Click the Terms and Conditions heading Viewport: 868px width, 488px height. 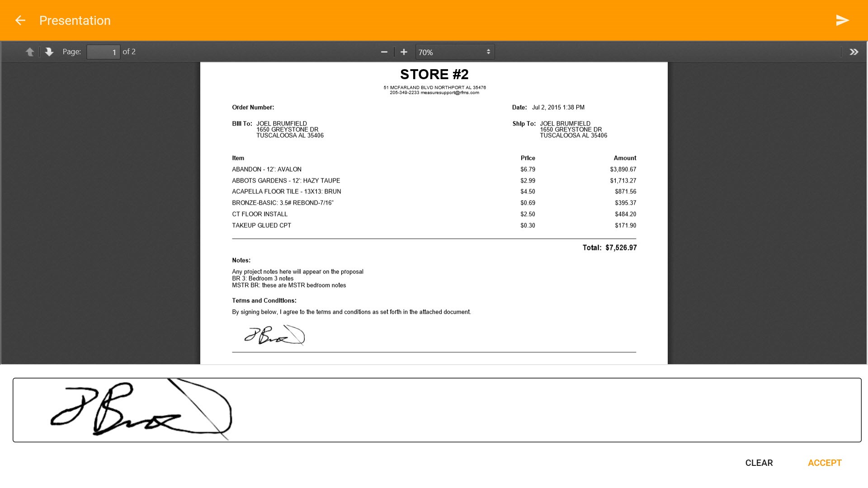click(264, 300)
